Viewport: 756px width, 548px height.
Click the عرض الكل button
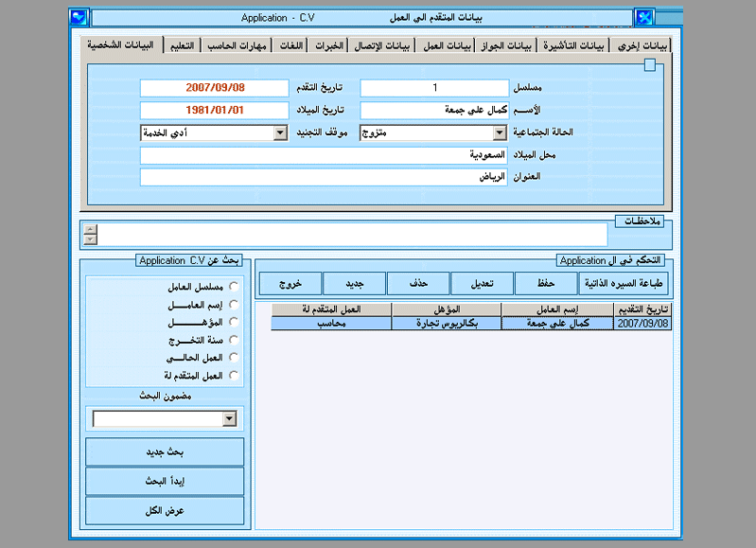(165, 511)
